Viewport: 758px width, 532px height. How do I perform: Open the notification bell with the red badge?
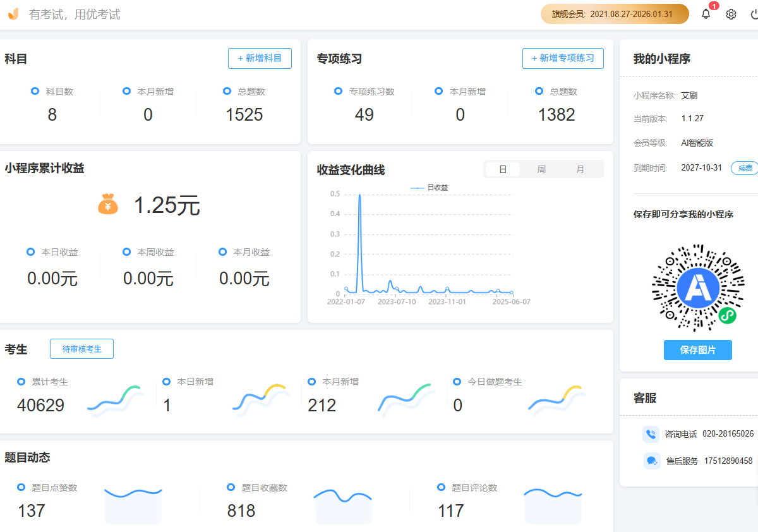coord(706,13)
